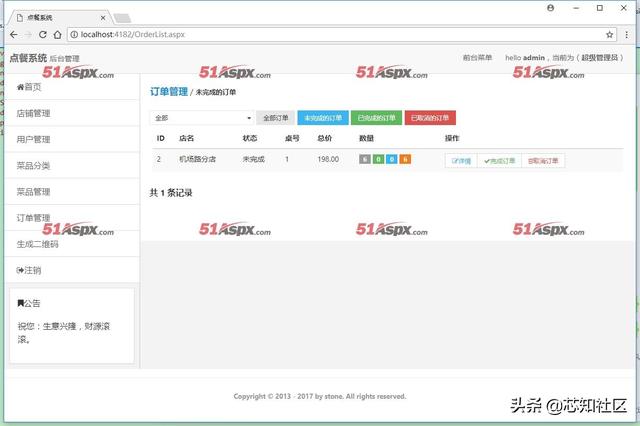The image size is (640, 426).
Task: Click 详情 for order 2
Action: (461, 161)
